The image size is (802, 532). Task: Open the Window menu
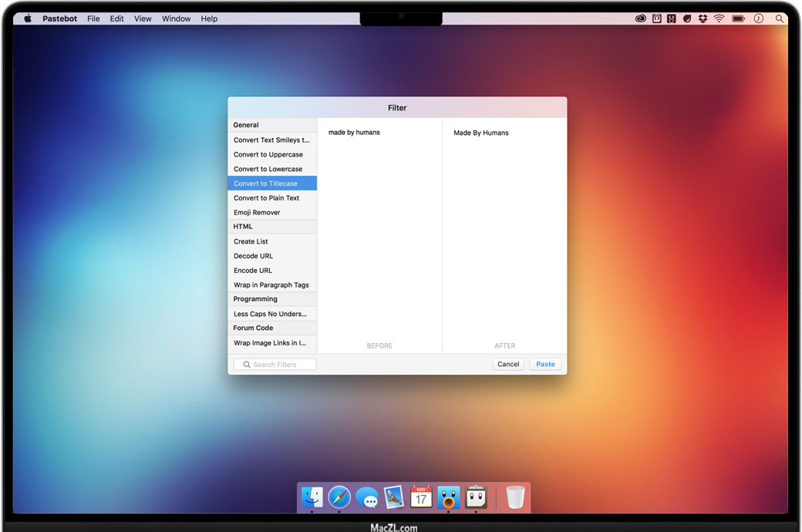(176, 19)
